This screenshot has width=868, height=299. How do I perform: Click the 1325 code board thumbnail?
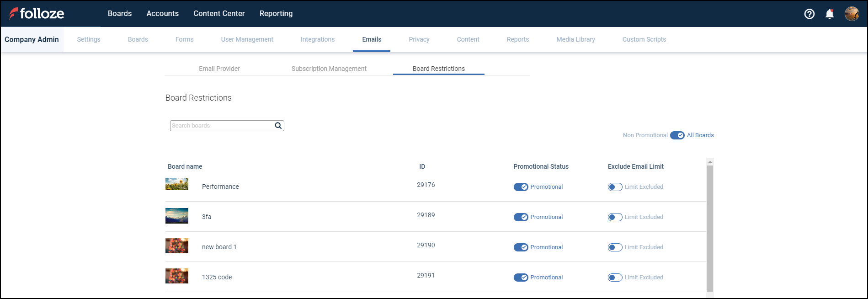[x=177, y=276]
